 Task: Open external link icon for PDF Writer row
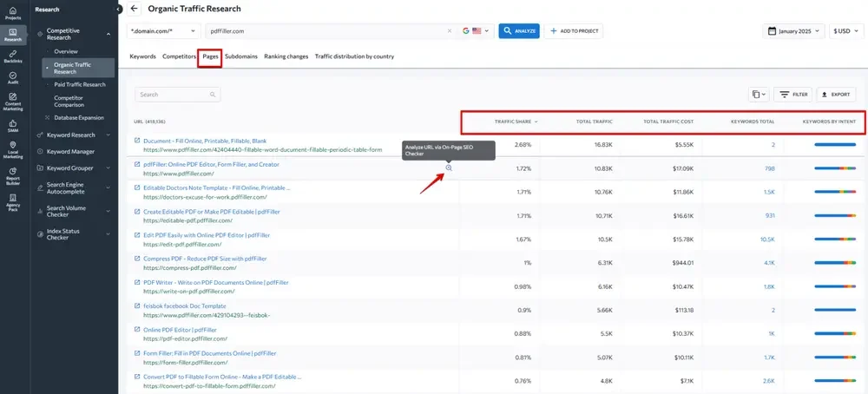137,282
